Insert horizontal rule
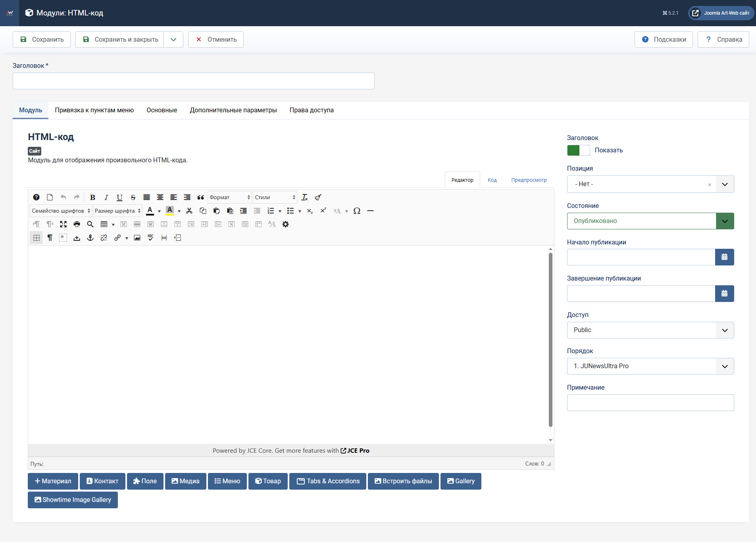This screenshot has height=542, width=756. click(x=370, y=211)
